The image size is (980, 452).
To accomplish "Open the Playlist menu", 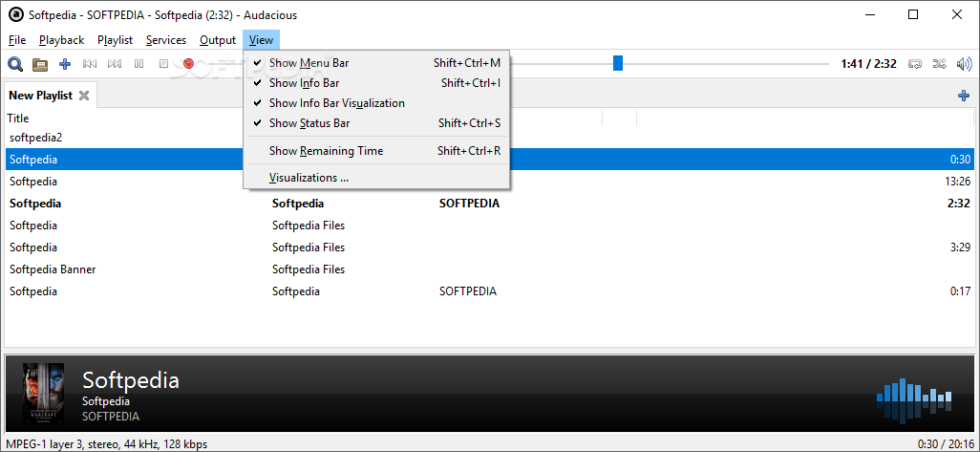I will tap(115, 40).
